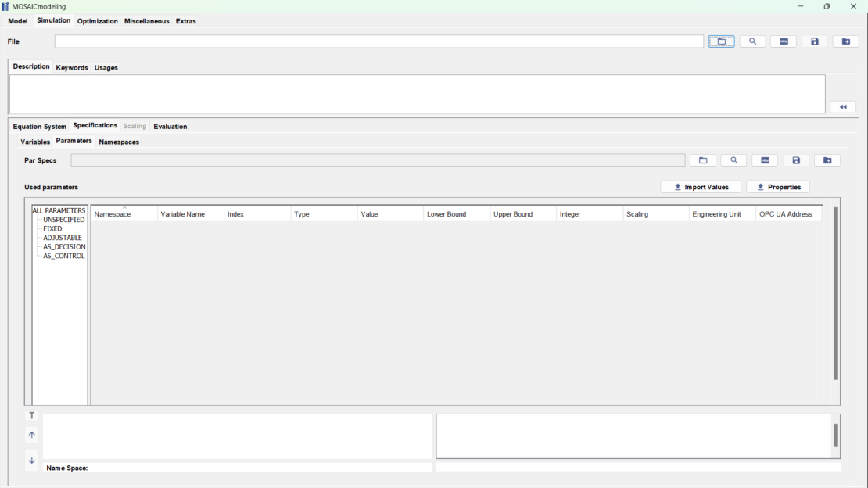The height and width of the screenshot is (488, 868).
Task: Open the Variables tab
Action: tap(34, 142)
